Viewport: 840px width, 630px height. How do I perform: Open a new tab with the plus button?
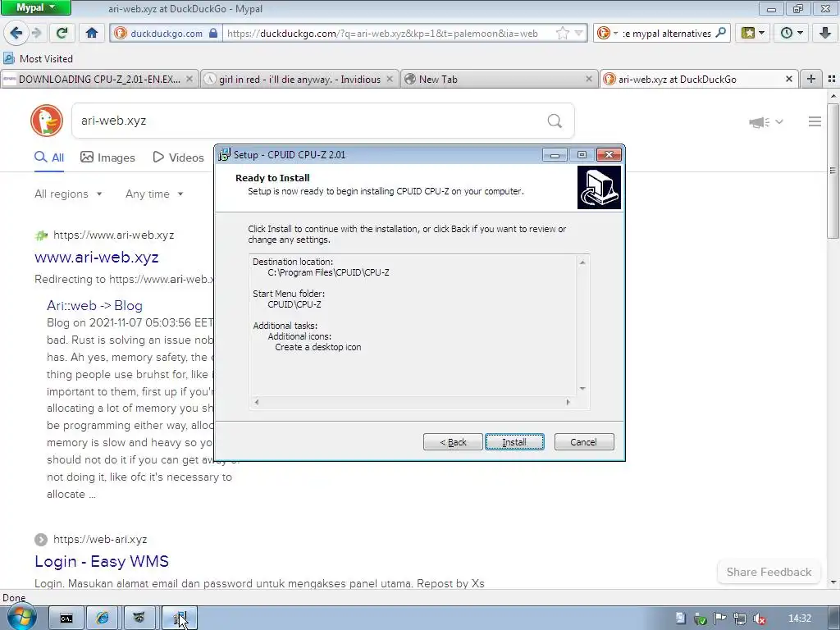click(x=811, y=79)
